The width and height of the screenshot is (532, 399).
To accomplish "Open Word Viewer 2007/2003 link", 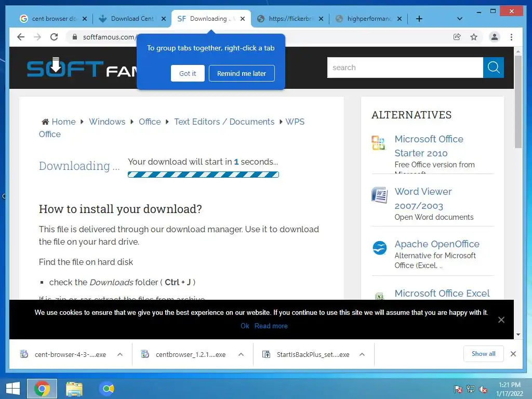I will point(423,198).
